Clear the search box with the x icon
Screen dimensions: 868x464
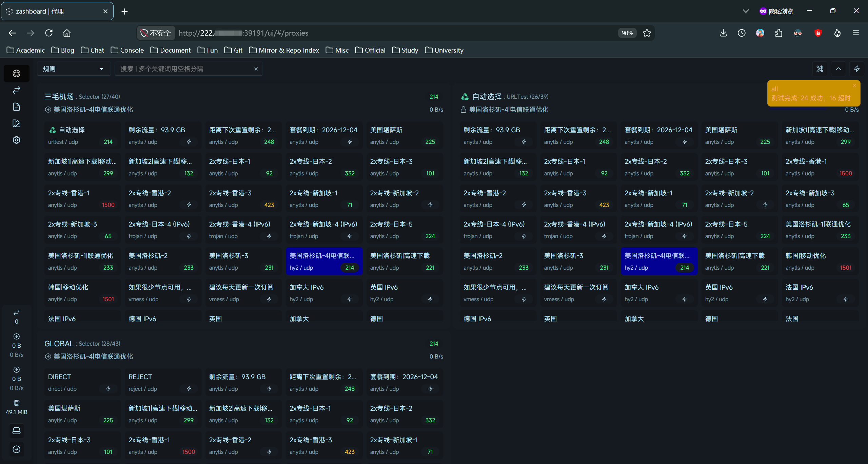256,69
